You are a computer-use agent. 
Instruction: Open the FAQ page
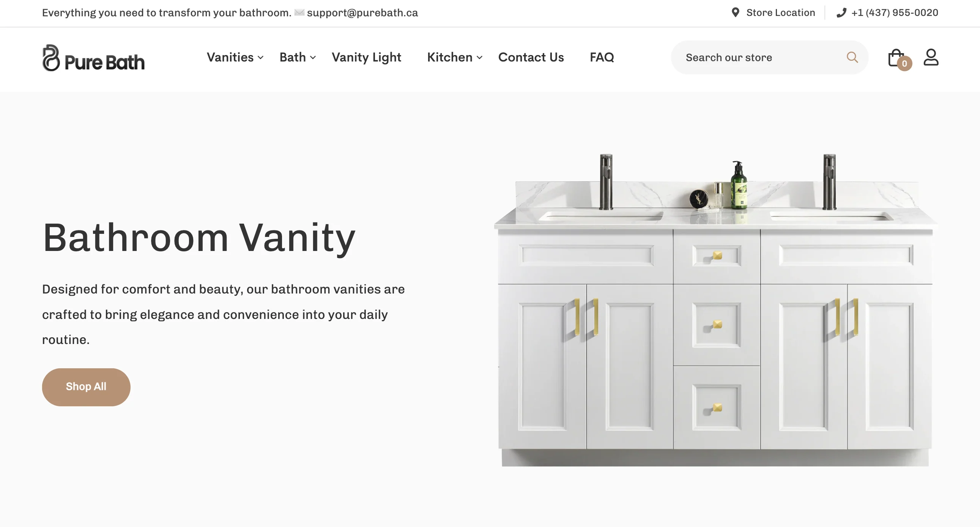tap(602, 57)
